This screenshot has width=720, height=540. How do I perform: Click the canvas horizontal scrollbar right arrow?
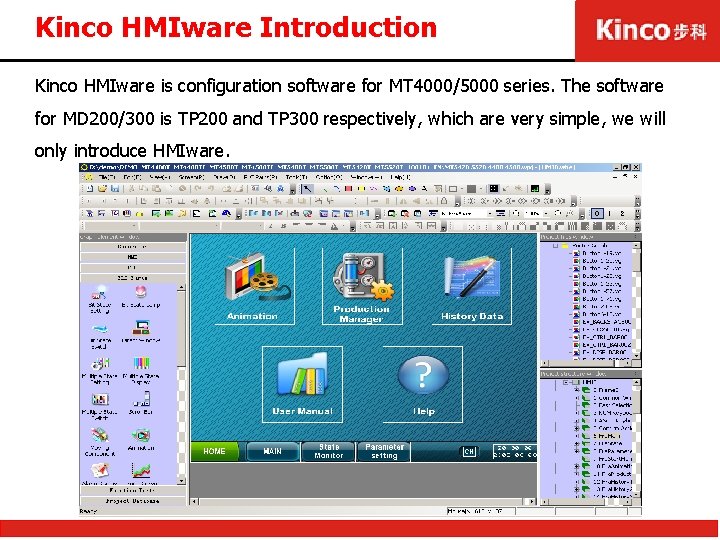click(532, 502)
